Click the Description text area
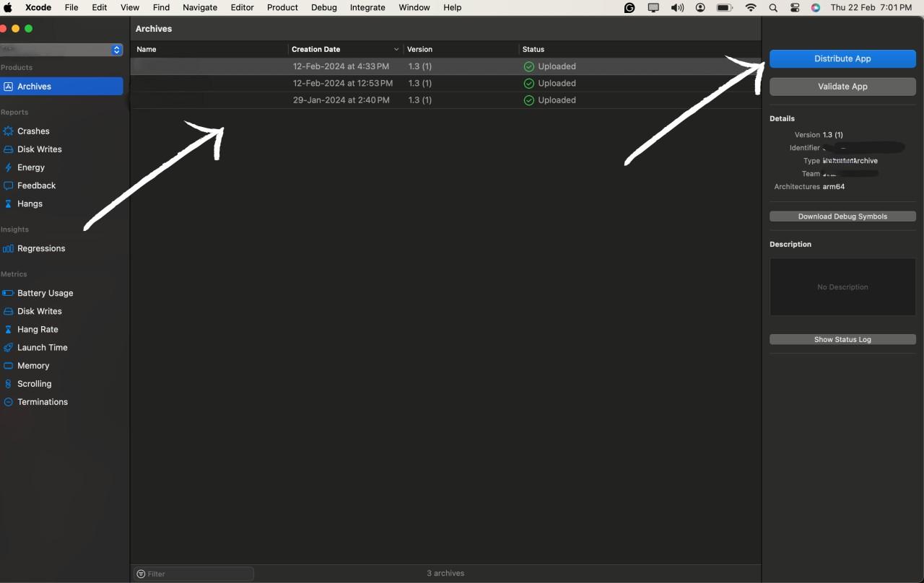Image resolution: width=924 pixels, height=583 pixels. tap(842, 286)
